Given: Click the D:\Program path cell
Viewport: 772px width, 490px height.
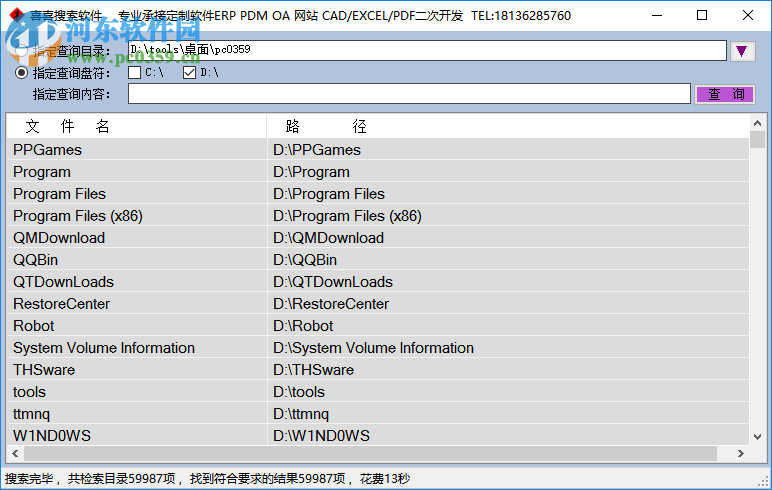Looking at the screenshot, I should [x=508, y=172].
